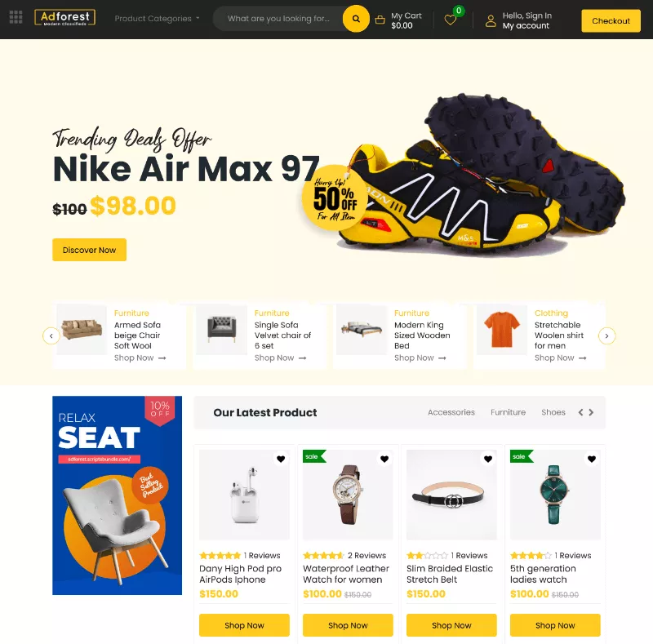653x644 pixels.
Task: Click the user account profile icon
Action: click(491, 21)
